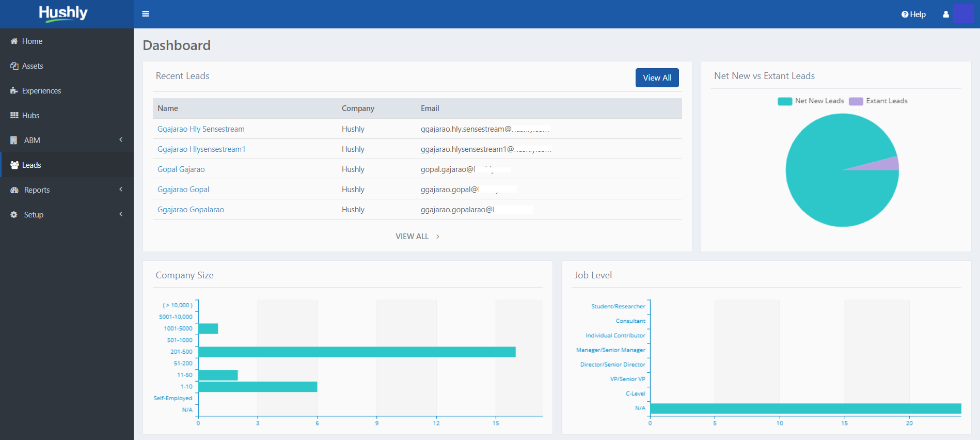Click the 1001-5000 company size bar

click(208, 328)
